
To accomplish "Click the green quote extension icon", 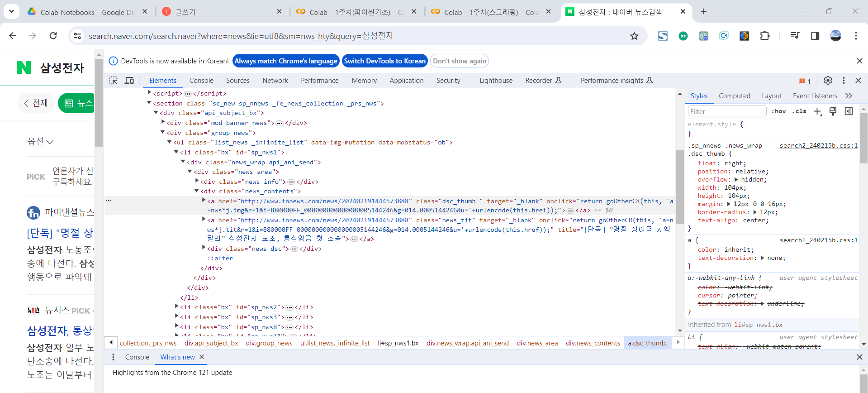I will (x=683, y=36).
